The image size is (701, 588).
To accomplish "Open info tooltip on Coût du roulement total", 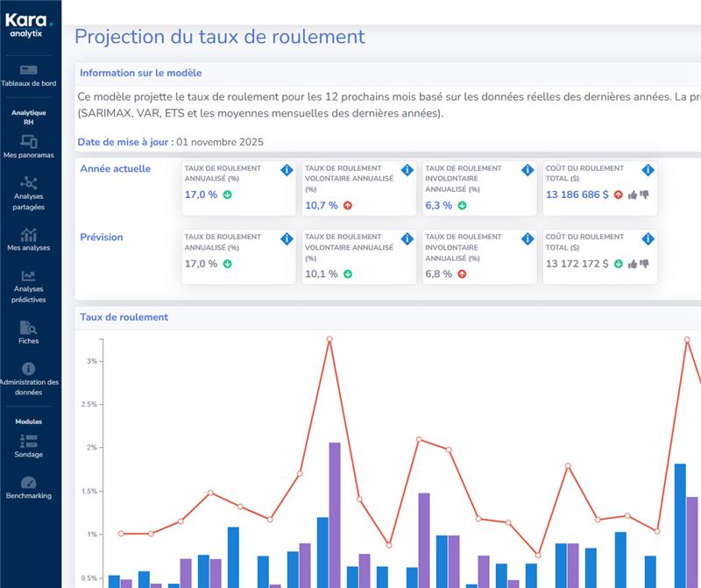I will click(x=647, y=171).
